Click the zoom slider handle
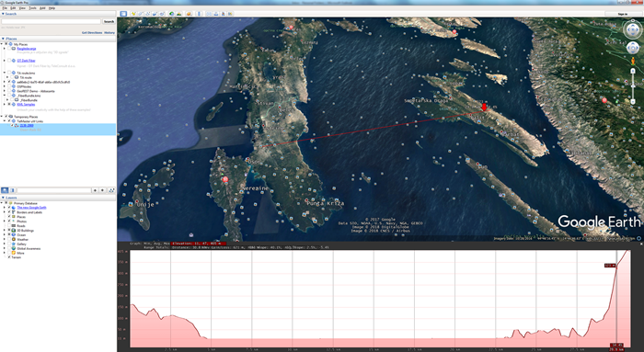Screen dimensions: 644x352 pos(633,85)
